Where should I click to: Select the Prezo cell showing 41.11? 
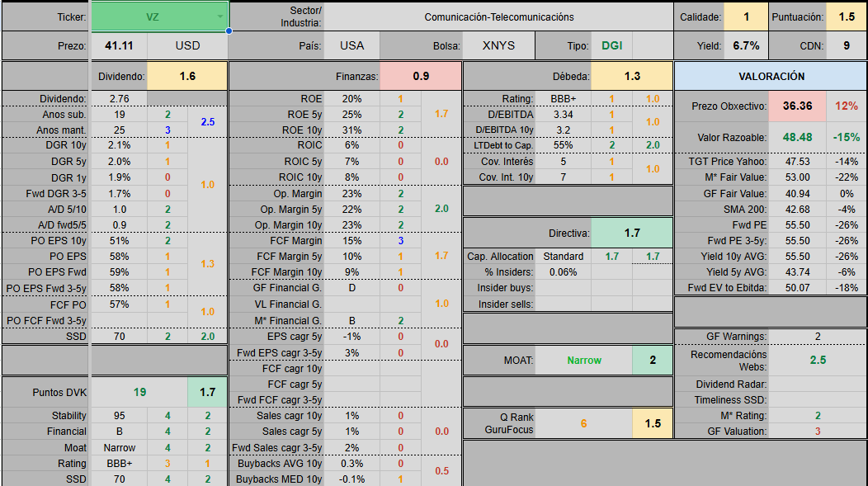coord(119,45)
